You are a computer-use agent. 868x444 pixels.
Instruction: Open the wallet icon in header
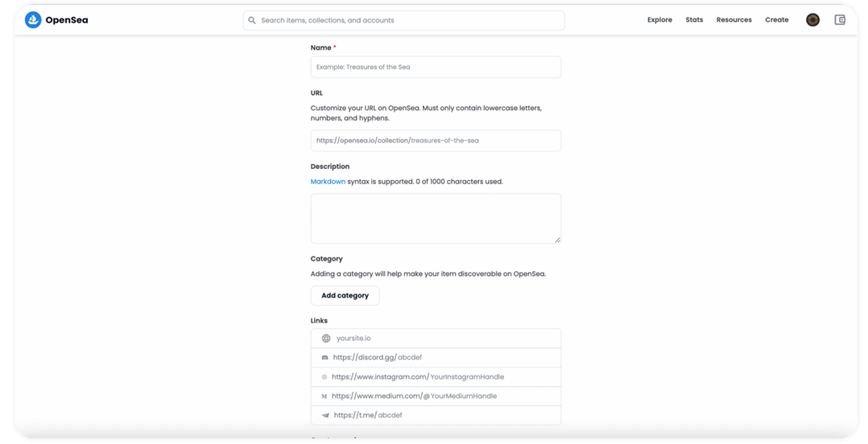click(x=840, y=20)
